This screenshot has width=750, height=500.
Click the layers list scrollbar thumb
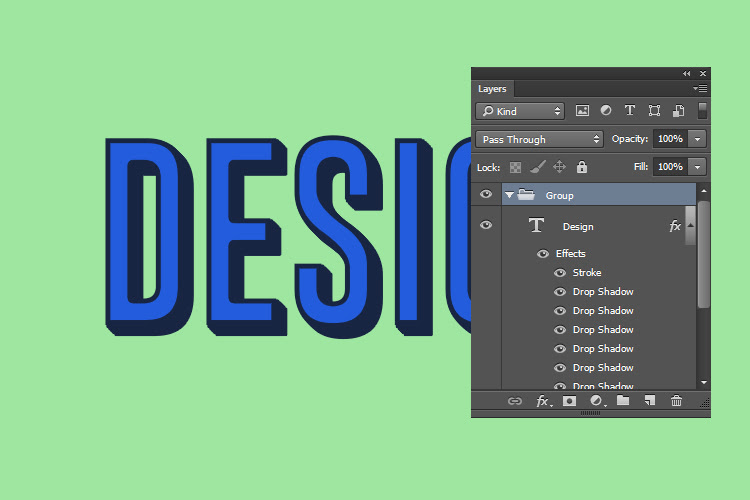(x=704, y=254)
